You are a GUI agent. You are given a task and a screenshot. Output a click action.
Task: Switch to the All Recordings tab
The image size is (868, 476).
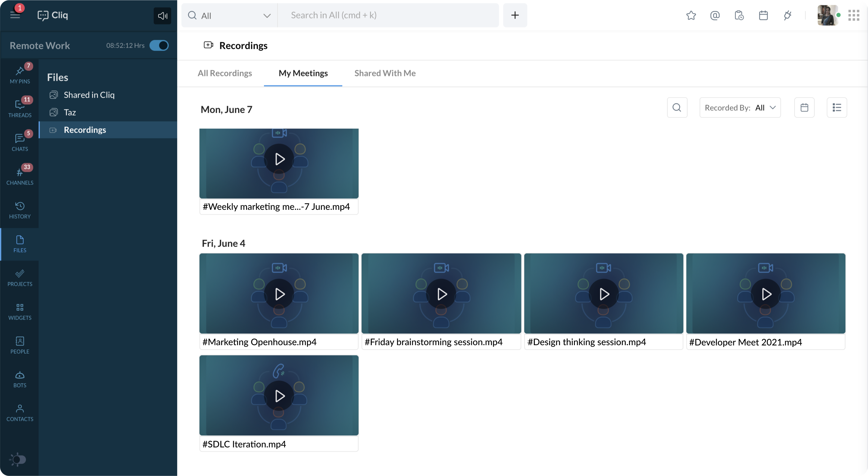pos(225,73)
